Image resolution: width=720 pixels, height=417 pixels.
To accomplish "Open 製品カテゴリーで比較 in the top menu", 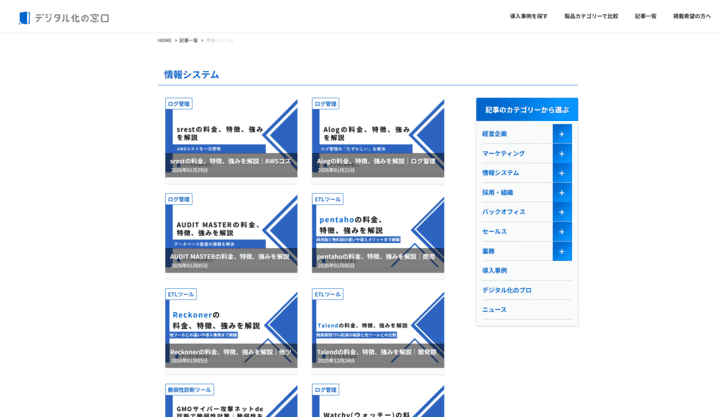I will 591,16.
